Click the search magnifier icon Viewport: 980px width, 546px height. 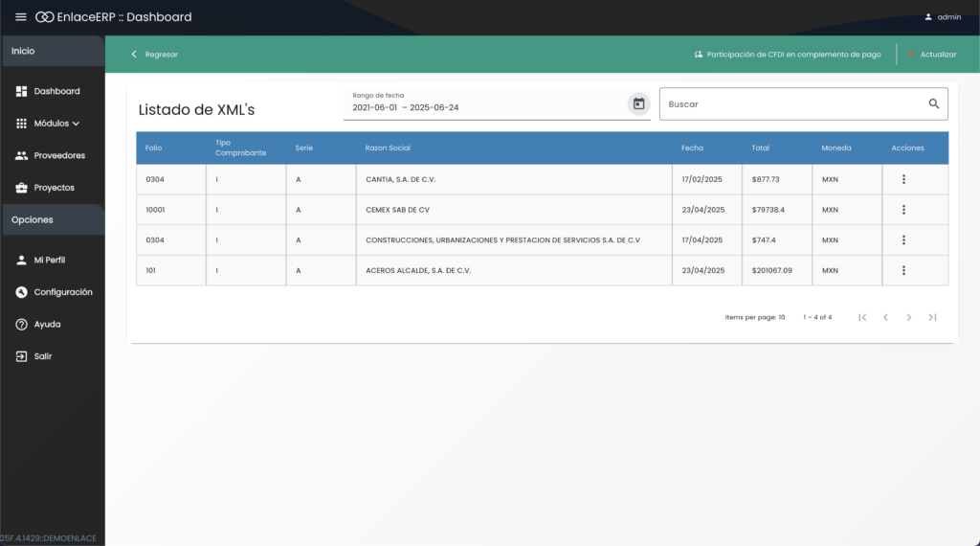[x=934, y=103]
